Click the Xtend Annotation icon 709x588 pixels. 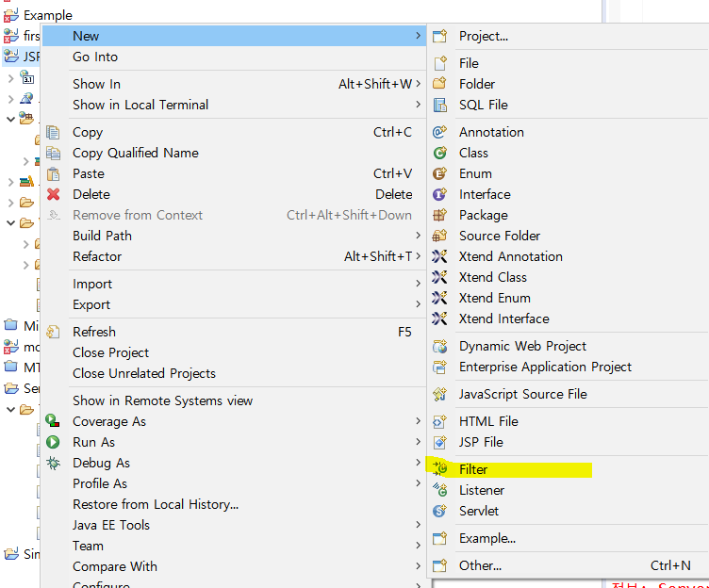point(439,256)
